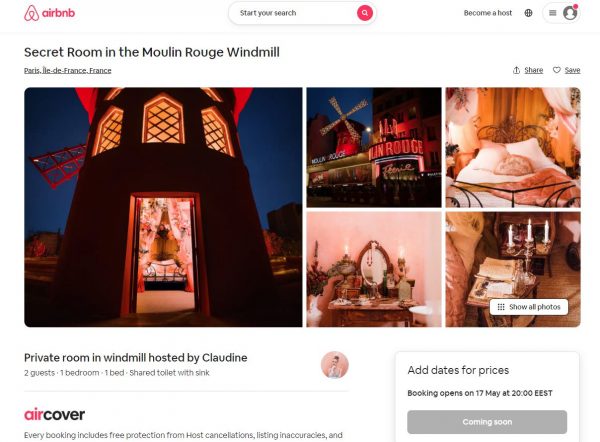The height and width of the screenshot is (442, 600).
Task: Click the Show all photos button
Action: [x=529, y=307]
